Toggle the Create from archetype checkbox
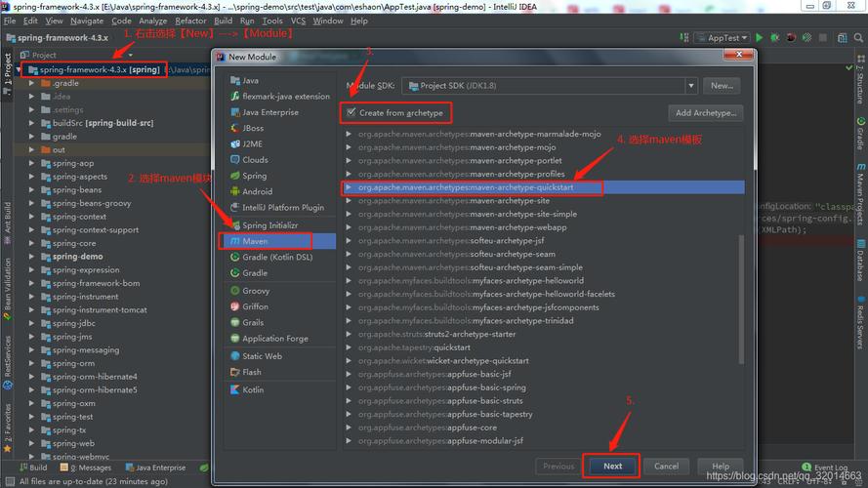The height and width of the screenshot is (488, 868). point(351,112)
